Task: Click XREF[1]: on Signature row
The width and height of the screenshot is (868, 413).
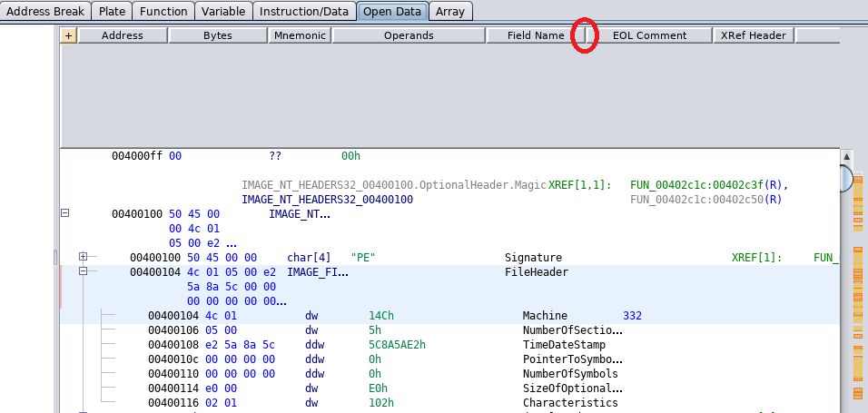Action: (x=756, y=258)
